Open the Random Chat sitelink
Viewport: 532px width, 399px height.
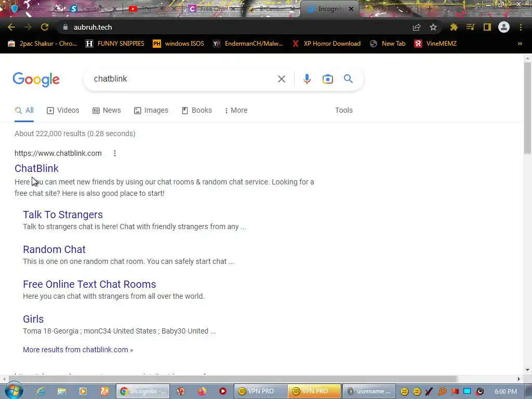pos(54,249)
